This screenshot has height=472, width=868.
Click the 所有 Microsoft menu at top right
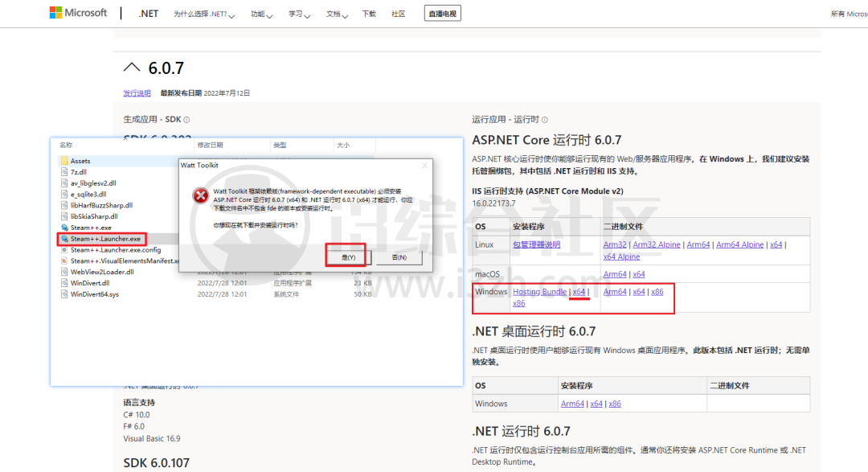click(850, 14)
